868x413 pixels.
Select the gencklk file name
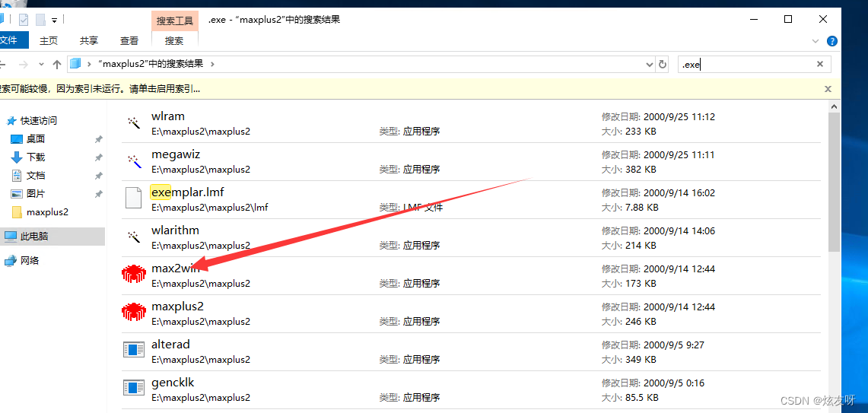[x=173, y=382]
